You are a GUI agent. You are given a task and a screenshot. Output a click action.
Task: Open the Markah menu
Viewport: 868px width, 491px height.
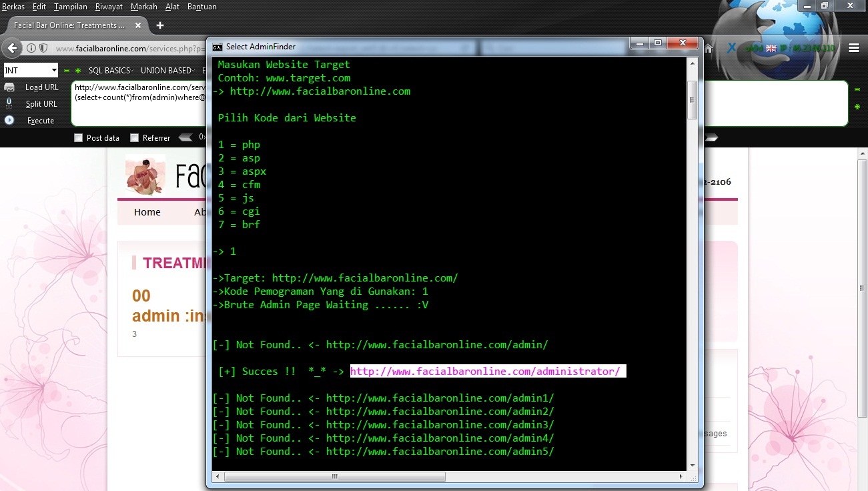point(144,7)
